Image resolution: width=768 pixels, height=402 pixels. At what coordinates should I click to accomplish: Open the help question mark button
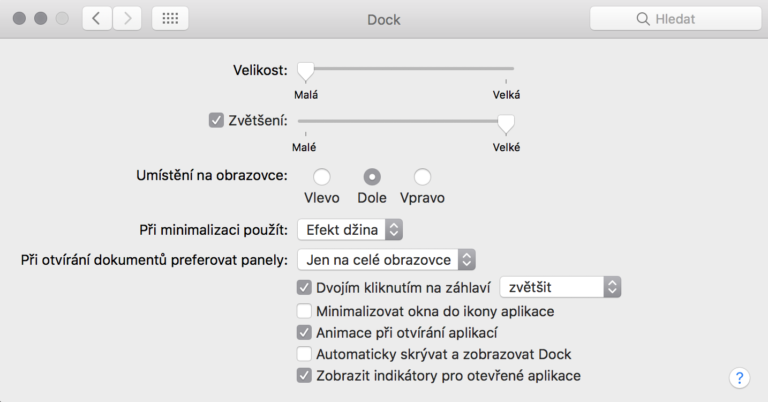(739, 378)
